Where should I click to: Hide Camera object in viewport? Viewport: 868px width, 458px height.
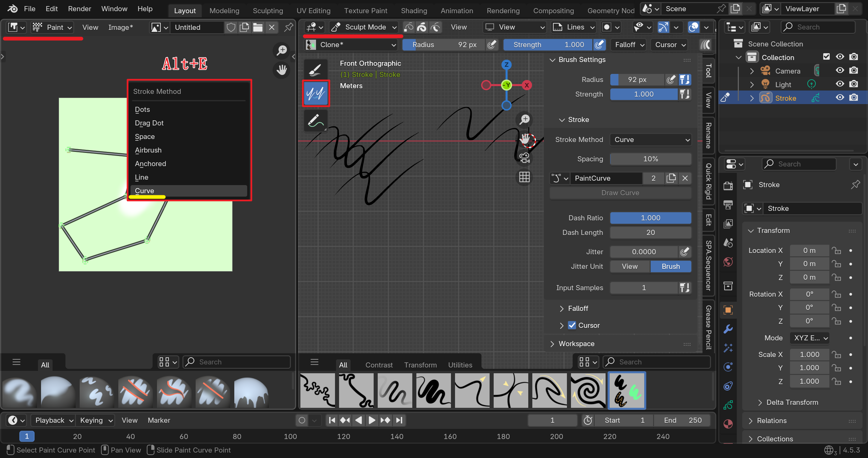(x=840, y=71)
